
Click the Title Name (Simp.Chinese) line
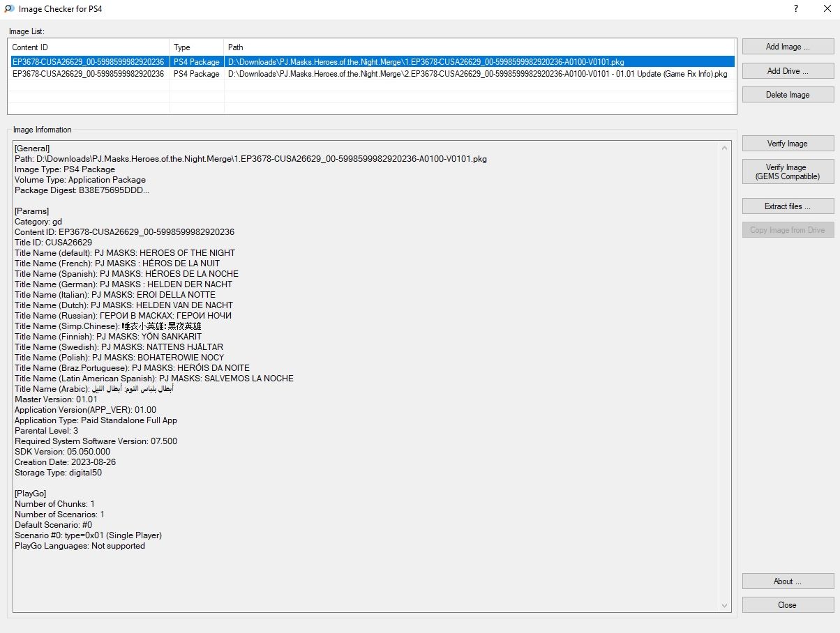click(x=108, y=326)
